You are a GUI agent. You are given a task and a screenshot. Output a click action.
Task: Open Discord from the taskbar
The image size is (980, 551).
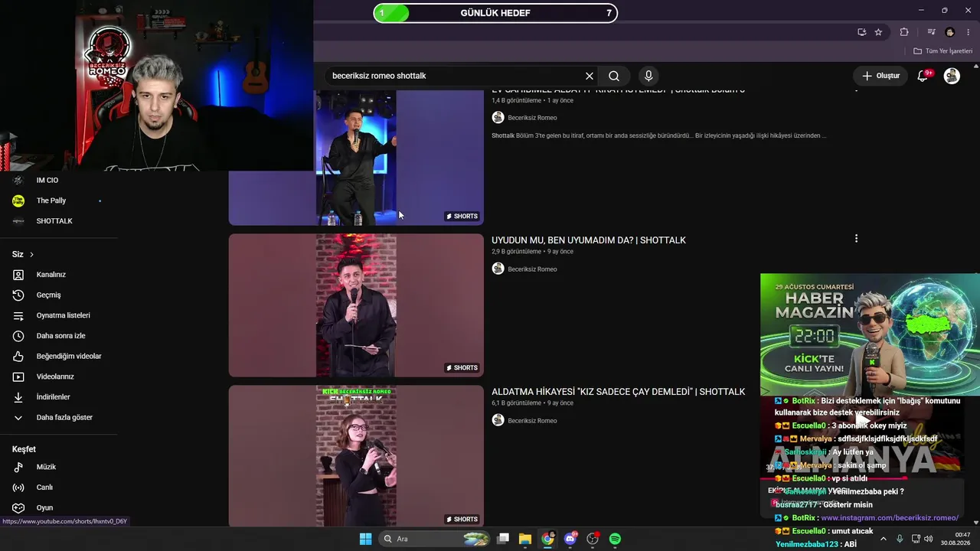pyautogui.click(x=570, y=539)
